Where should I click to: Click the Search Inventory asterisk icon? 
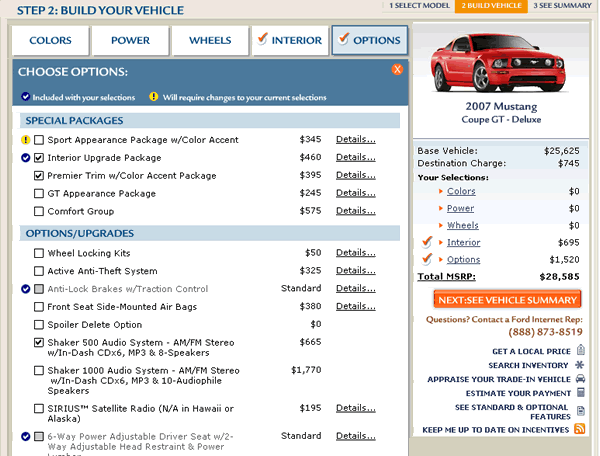click(580, 365)
